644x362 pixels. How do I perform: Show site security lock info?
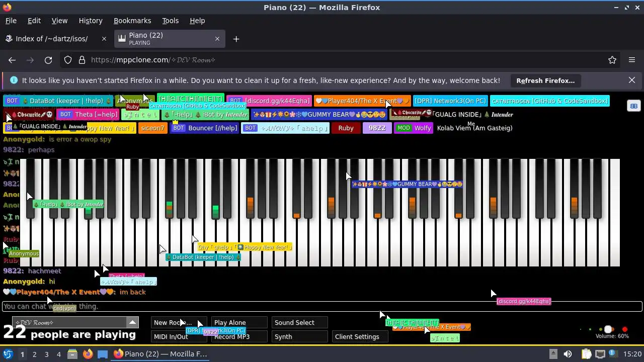pos(82,60)
